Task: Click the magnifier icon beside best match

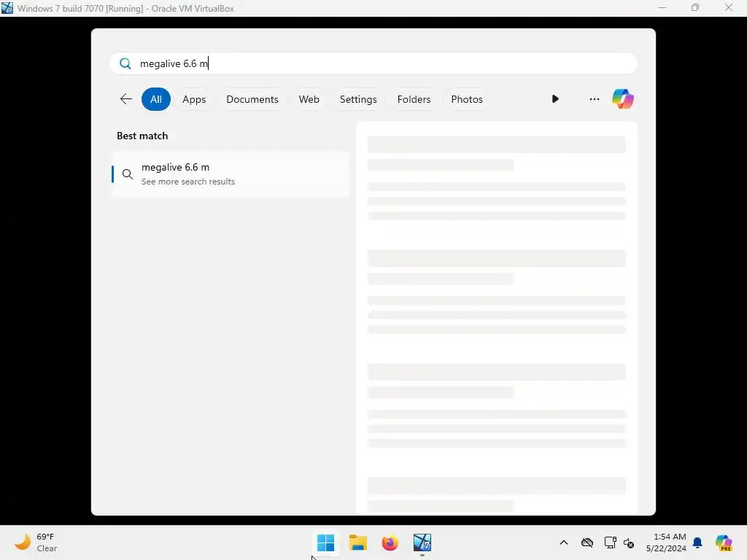Action: point(127,174)
